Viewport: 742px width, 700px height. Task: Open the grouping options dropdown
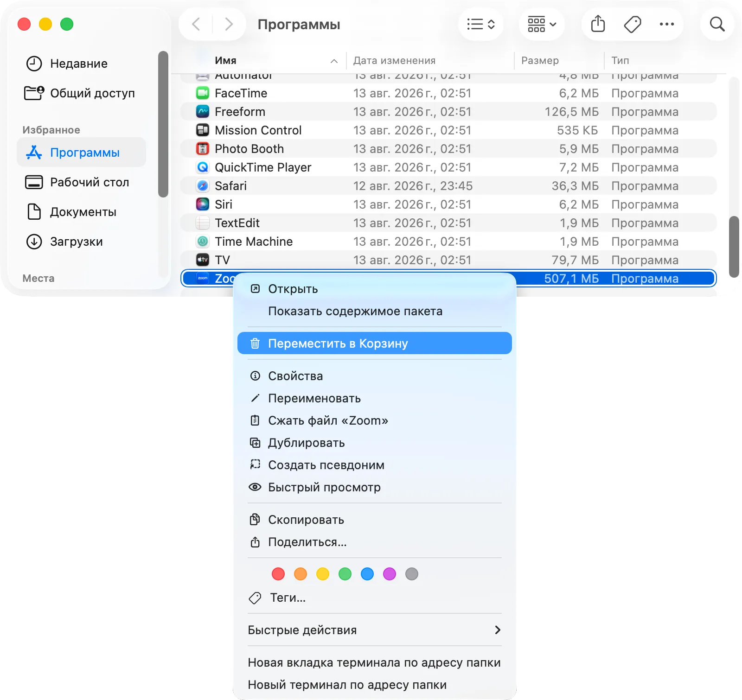(x=542, y=24)
